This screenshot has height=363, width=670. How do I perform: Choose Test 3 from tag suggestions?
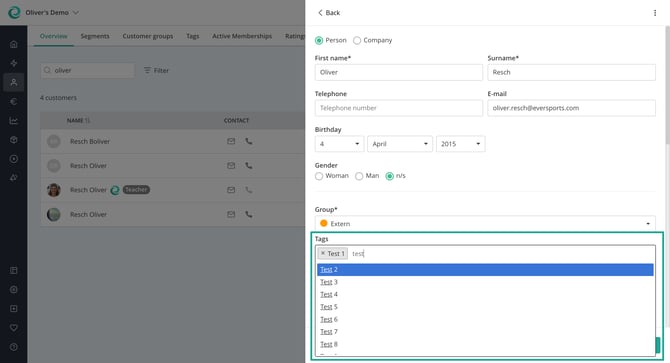coord(485,282)
